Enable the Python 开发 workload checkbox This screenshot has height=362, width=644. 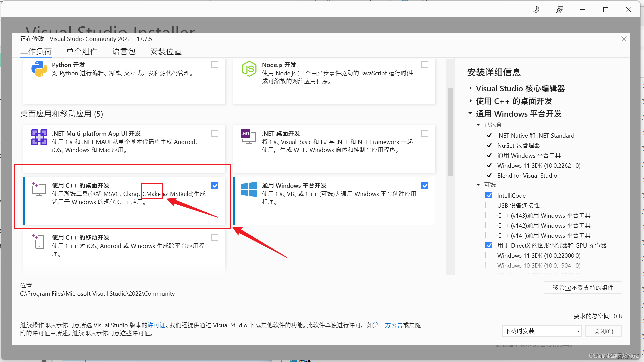point(215,64)
